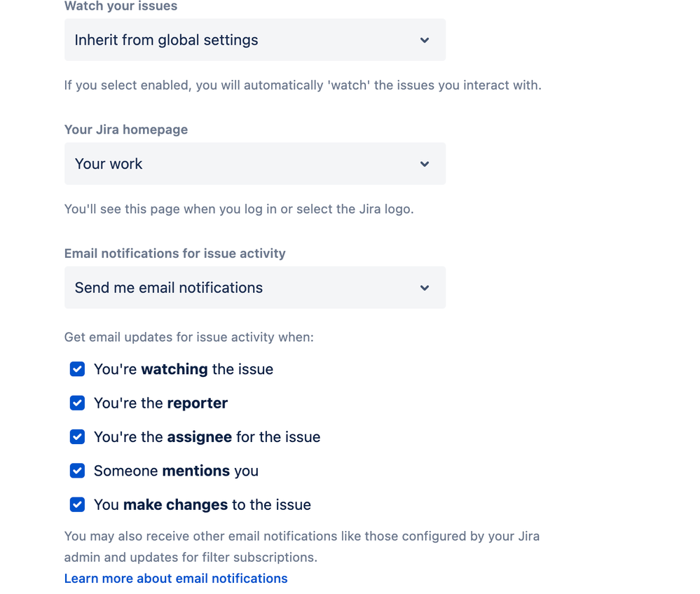Click the chevron arrow in Your Jira homepage dropdown
700x594 pixels.
[x=425, y=164]
